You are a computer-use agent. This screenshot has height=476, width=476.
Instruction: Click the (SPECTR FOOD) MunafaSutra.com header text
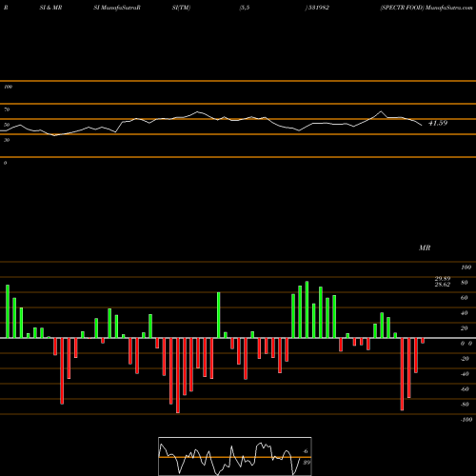pyautogui.click(x=426, y=8)
